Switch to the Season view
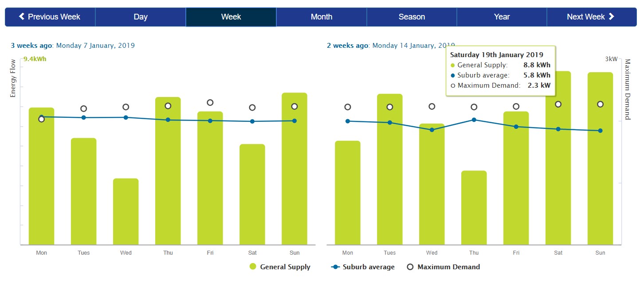The width and height of the screenshot is (644, 283). (x=412, y=17)
